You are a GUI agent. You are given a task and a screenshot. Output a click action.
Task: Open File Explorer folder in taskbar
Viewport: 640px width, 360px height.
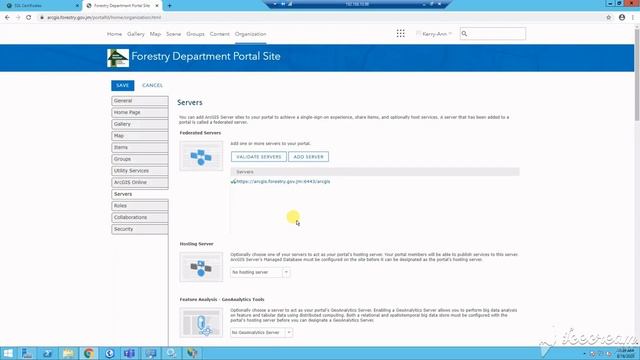(68, 353)
